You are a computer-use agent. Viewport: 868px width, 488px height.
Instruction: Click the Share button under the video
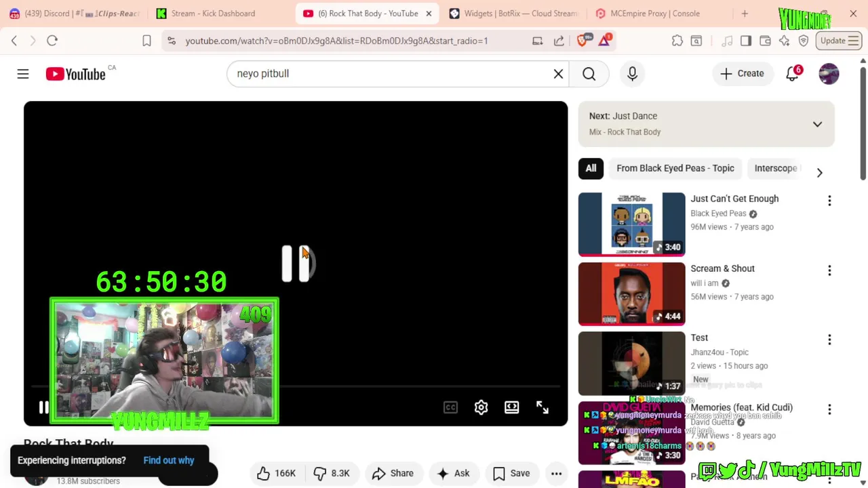point(393,473)
